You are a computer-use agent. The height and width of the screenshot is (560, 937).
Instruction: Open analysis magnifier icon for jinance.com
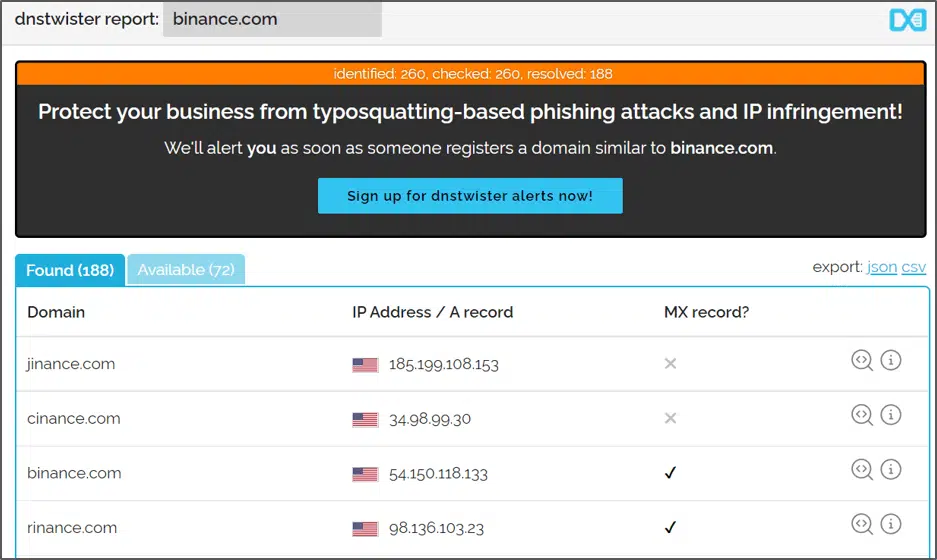[x=862, y=360]
